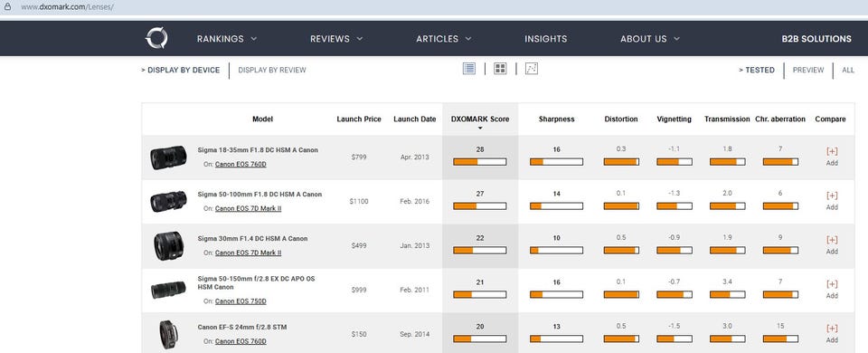Click the Compare column header
The height and width of the screenshot is (353, 868).
click(x=830, y=119)
